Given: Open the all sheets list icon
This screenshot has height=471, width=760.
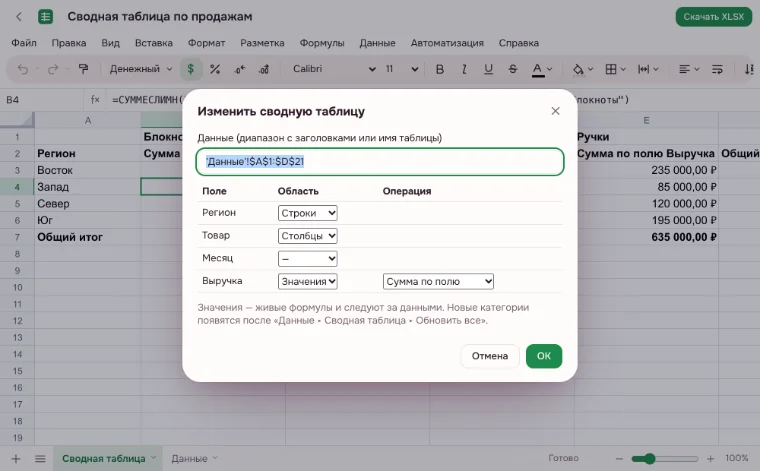Looking at the screenshot, I should [x=40, y=458].
